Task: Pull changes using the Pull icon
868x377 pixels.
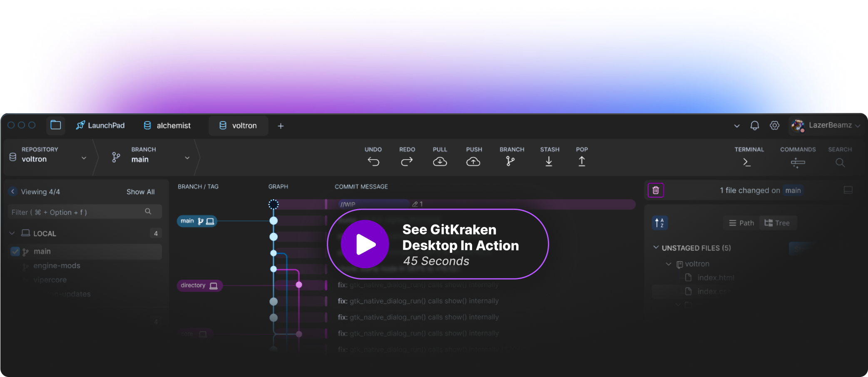Action: 440,162
